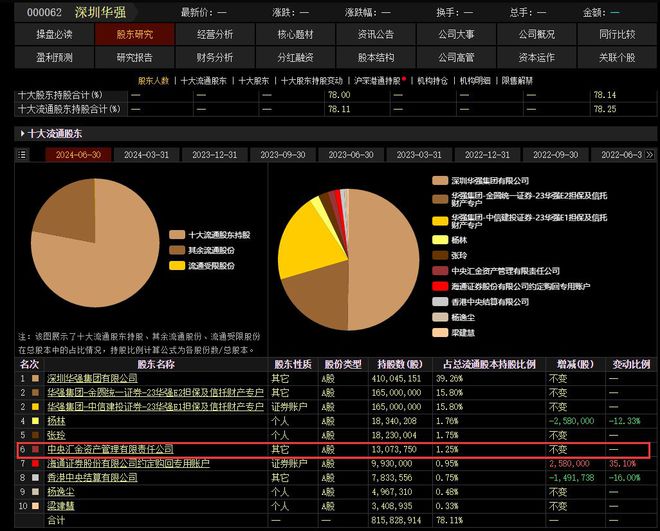This screenshot has width=660, height=531.
Task: Go to the 资讯公告 tab
Action: pyautogui.click(x=376, y=34)
